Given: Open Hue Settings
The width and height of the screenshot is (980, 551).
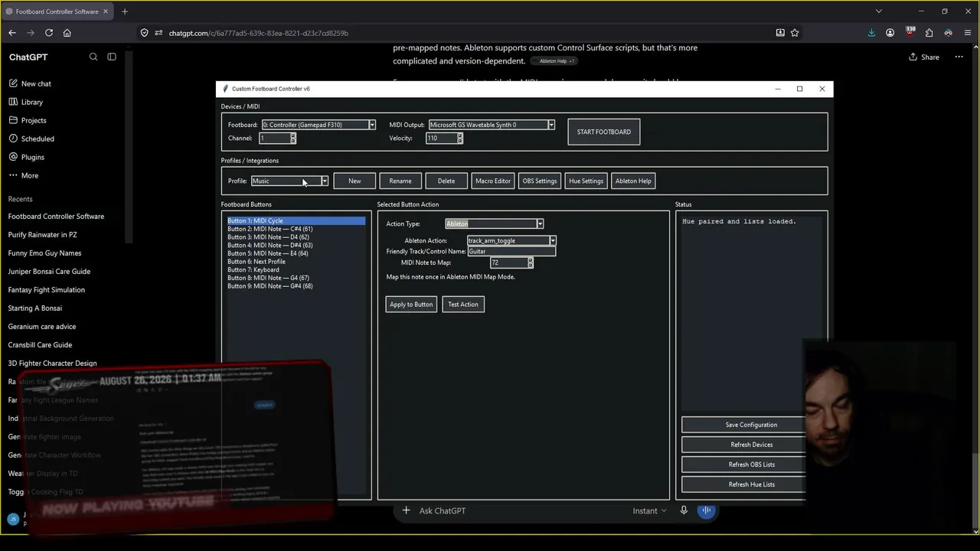Looking at the screenshot, I should pyautogui.click(x=586, y=181).
